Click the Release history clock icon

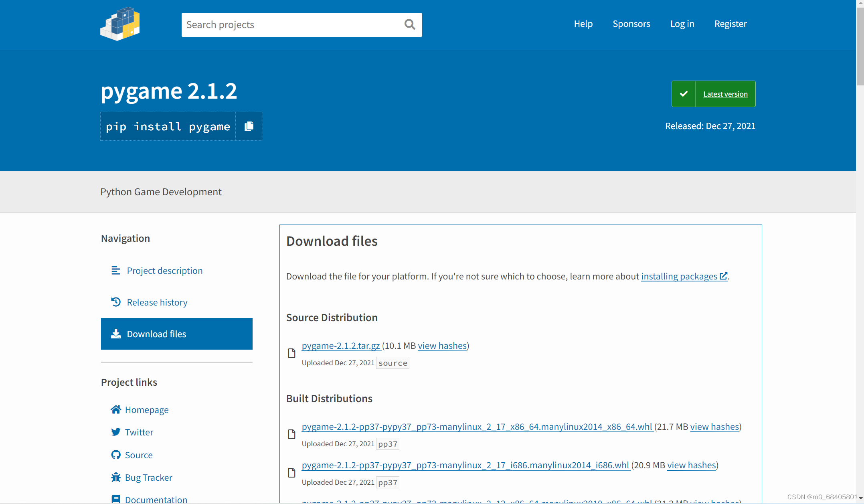click(x=116, y=302)
